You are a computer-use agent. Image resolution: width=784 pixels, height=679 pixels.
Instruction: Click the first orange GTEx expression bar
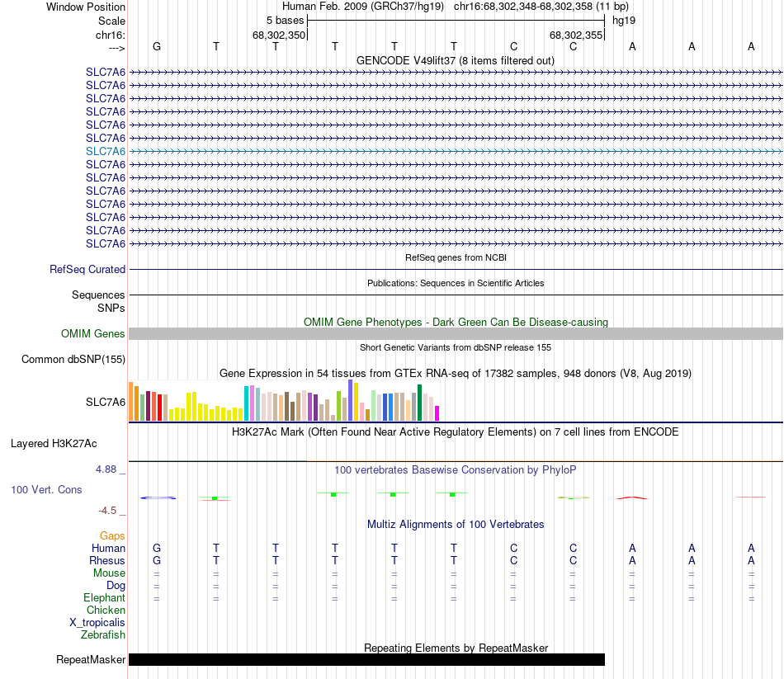[131, 402]
